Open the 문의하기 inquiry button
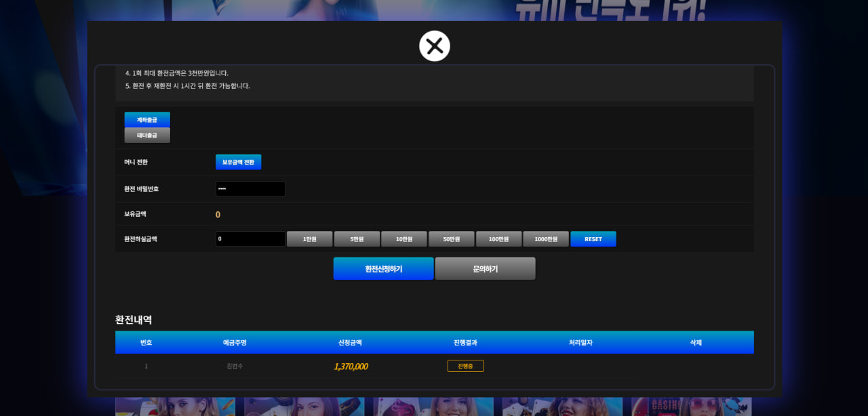This screenshot has width=868, height=416. [x=485, y=269]
